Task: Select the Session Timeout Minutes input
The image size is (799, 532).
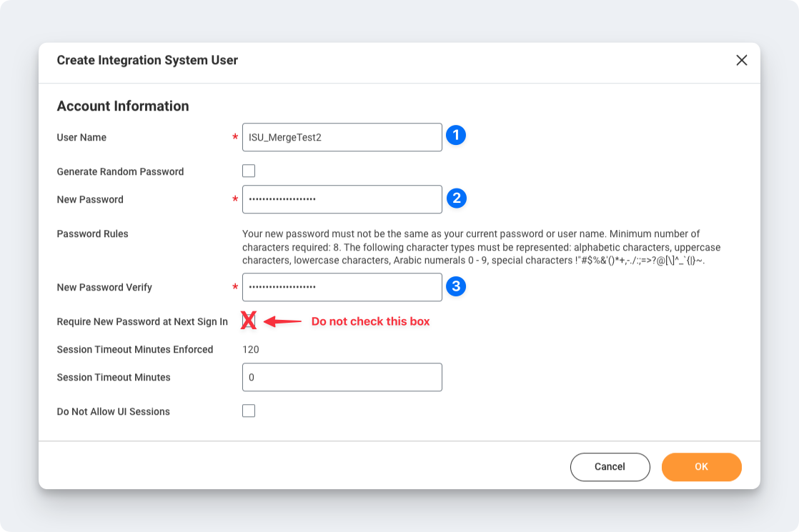Action: coord(342,377)
